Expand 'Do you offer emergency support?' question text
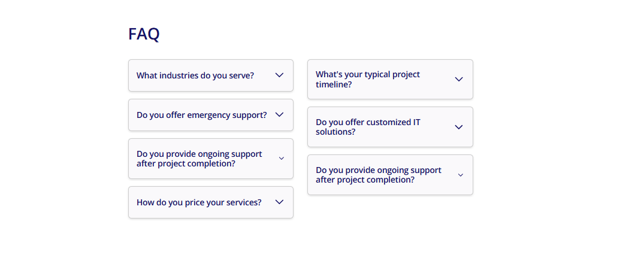Viewport: 644px width, 258px height. coord(201,115)
